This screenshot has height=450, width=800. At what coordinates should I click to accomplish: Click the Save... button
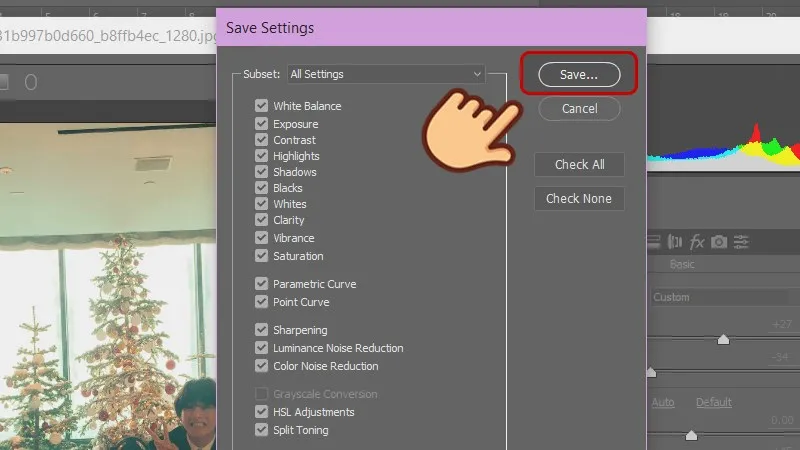[x=579, y=75]
